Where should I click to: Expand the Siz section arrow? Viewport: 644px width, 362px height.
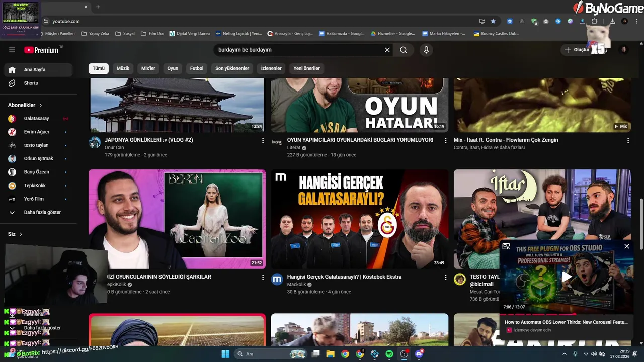pyautogui.click(x=21, y=234)
